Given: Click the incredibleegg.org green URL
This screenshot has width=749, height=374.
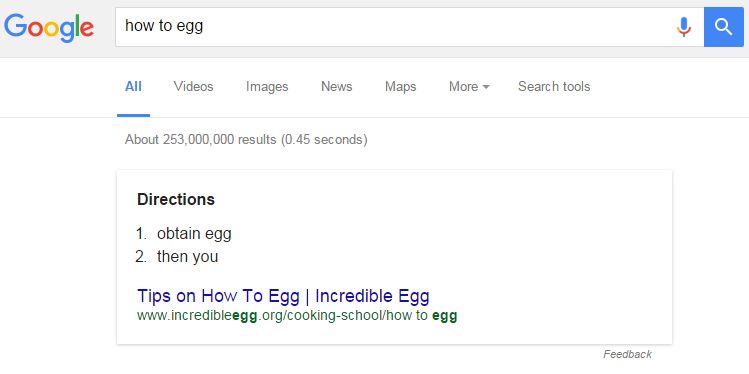Looking at the screenshot, I should pos(297,316).
